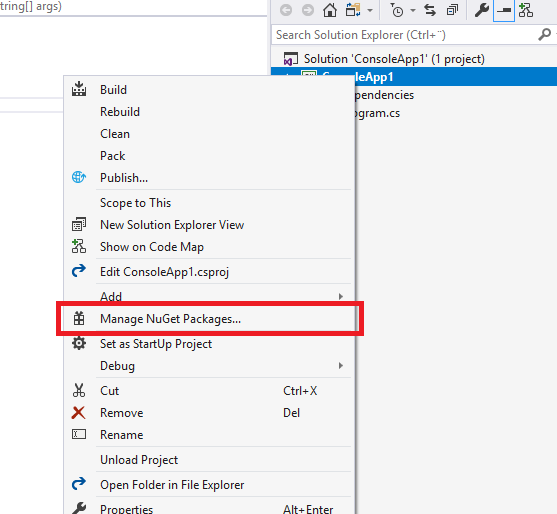The image size is (557, 514).
Task: Expand the Add submenu arrow
Action: (x=341, y=296)
